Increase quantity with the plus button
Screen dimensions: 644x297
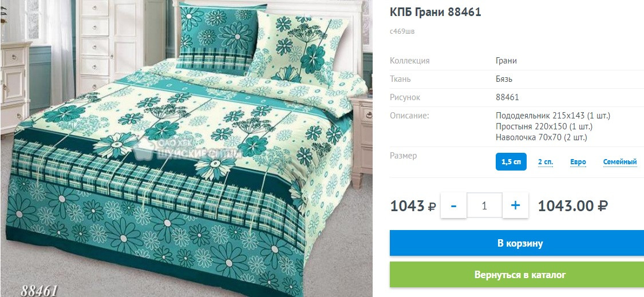515,205
